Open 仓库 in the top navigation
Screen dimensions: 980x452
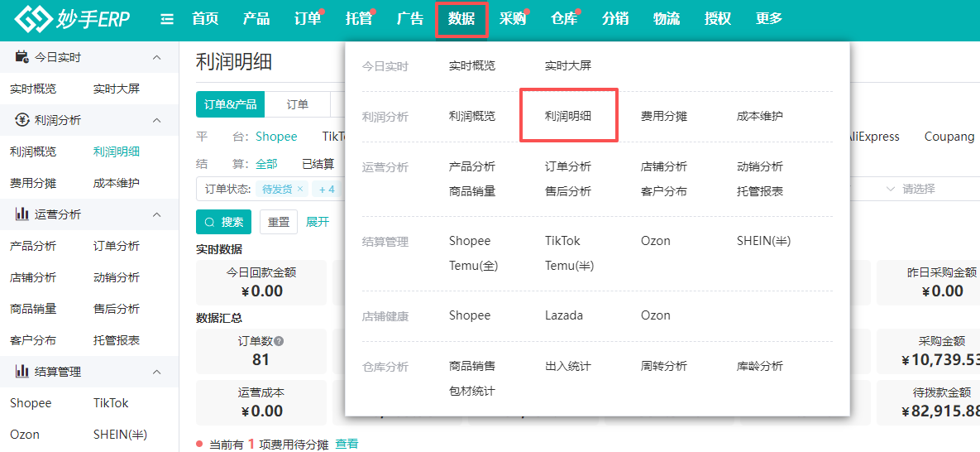tap(564, 19)
